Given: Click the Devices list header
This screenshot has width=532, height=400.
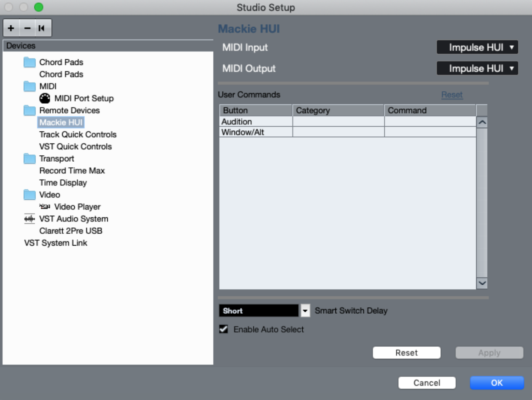Looking at the screenshot, I should tap(108, 46).
